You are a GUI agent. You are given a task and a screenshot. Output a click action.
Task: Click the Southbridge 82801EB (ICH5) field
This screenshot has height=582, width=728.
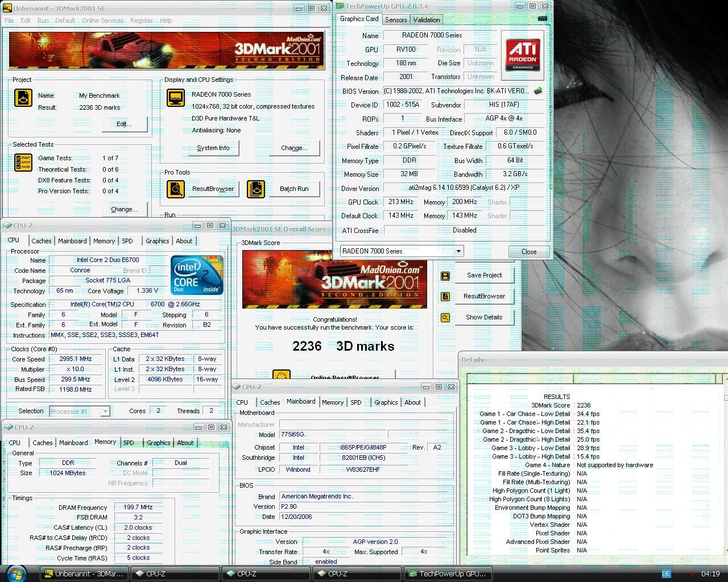coord(364,458)
